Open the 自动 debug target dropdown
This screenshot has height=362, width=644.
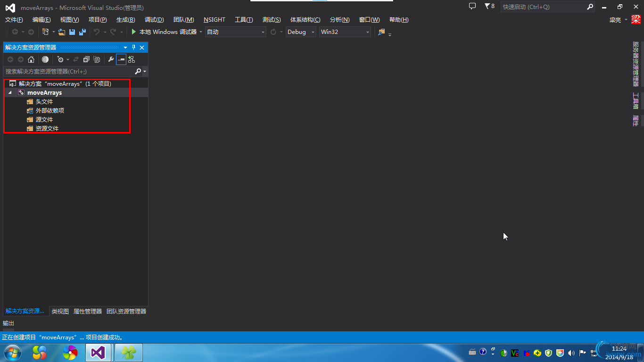click(236, 32)
